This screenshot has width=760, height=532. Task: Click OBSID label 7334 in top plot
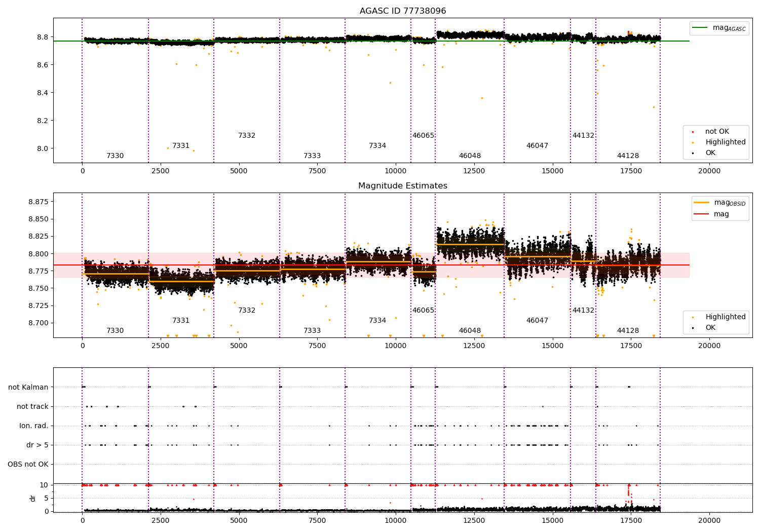tap(377, 146)
